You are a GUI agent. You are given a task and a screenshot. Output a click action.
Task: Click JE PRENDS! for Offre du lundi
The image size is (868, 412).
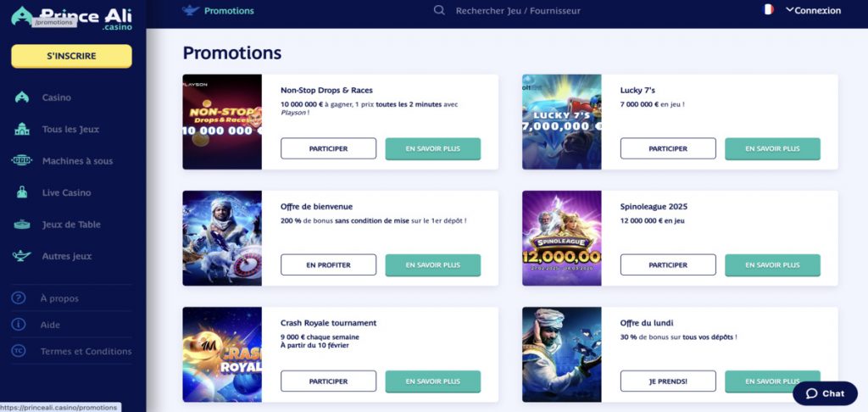point(668,381)
